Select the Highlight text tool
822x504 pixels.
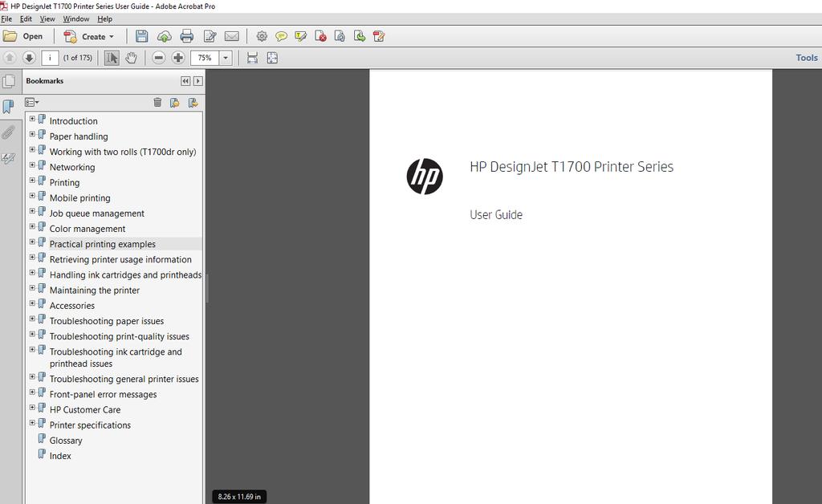(300, 36)
